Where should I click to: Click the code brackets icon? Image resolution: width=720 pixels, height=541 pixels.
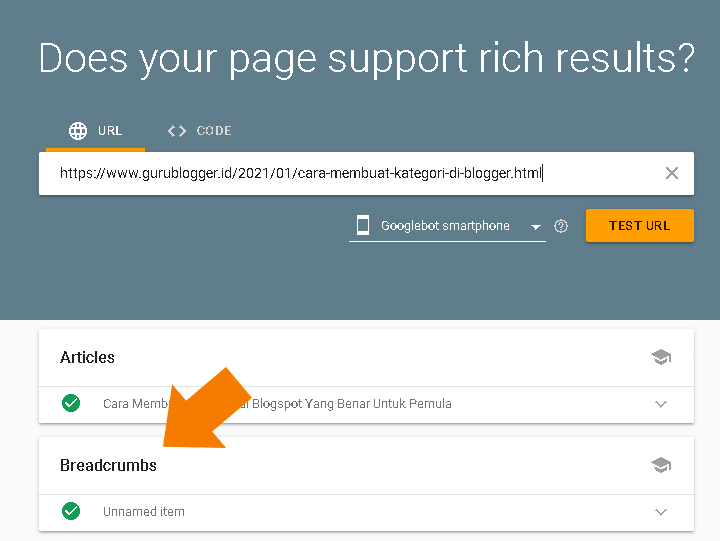click(x=177, y=131)
